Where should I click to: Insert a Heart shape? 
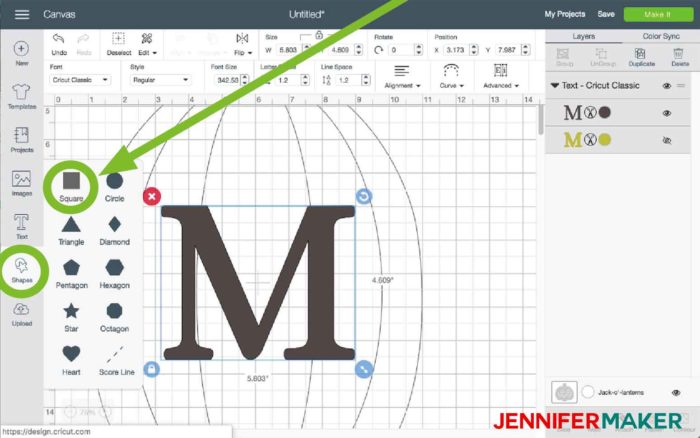click(71, 360)
